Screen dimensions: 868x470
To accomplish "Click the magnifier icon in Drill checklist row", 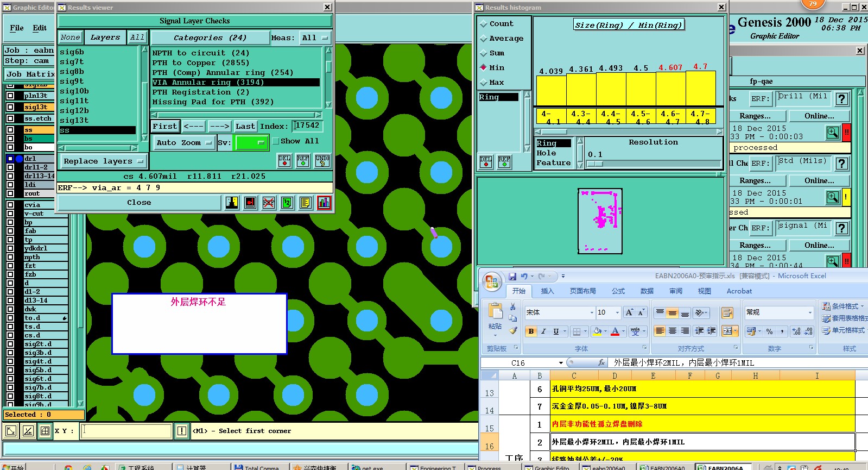I will [x=832, y=133].
